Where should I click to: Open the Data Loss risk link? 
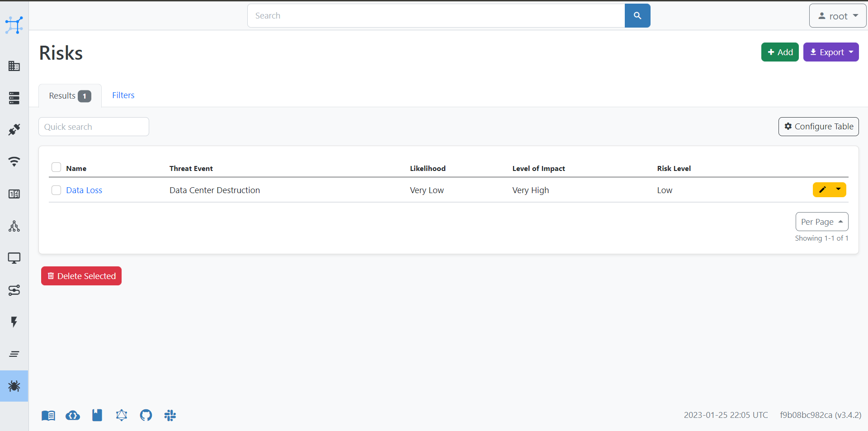pyautogui.click(x=84, y=190)
